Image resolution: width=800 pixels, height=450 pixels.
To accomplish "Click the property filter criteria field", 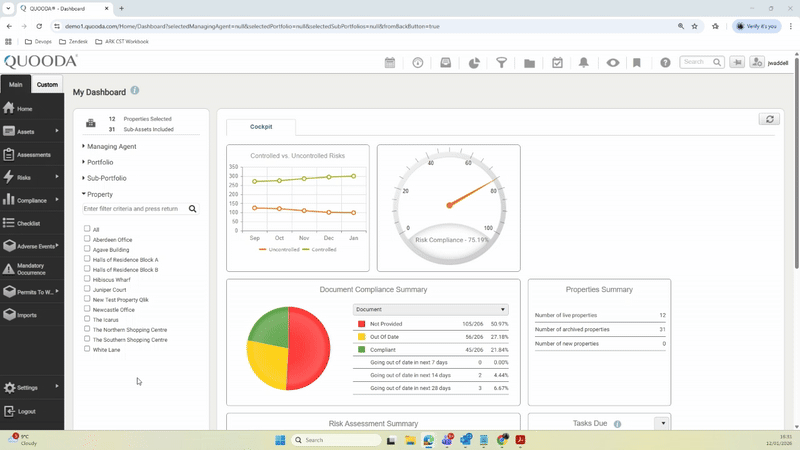I will tap(134, 209).
